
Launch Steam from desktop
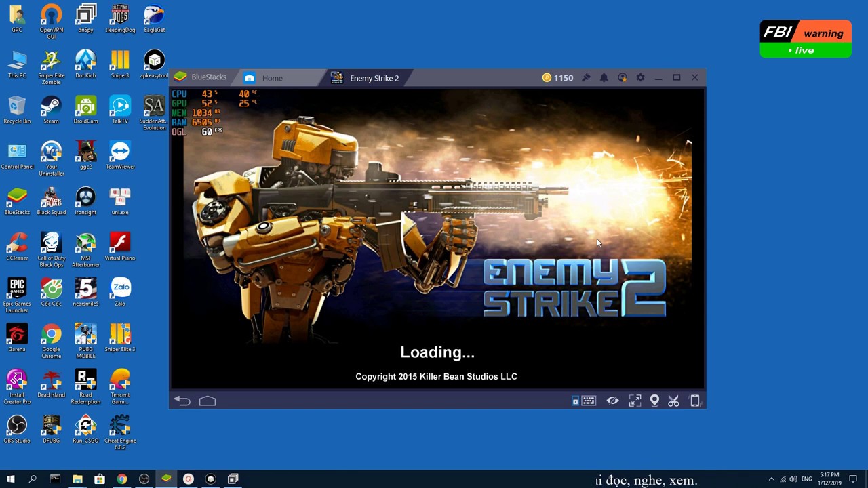52,110
